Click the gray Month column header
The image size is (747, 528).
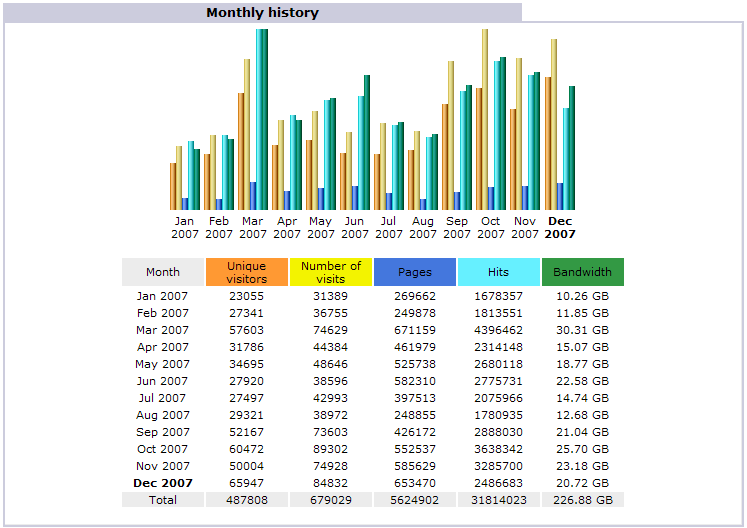tap(163, 272)
